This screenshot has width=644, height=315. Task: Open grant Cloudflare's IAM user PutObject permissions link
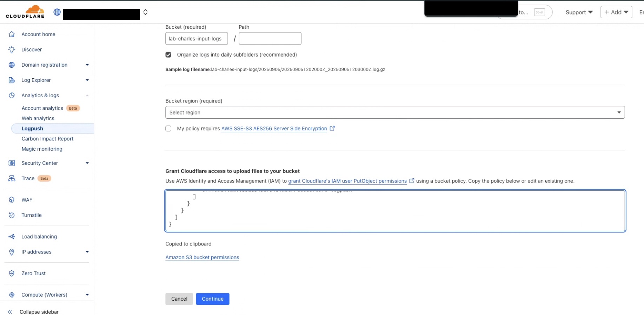coord(347,181)
